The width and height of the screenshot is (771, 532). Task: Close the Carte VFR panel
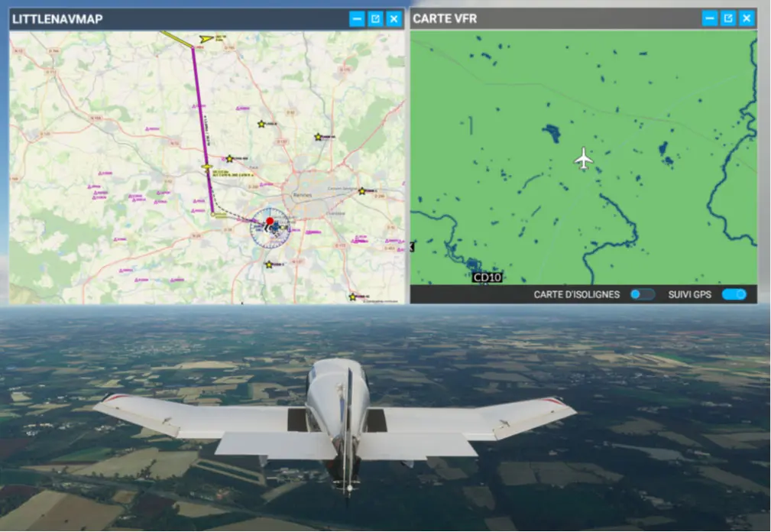pos(747,18)
